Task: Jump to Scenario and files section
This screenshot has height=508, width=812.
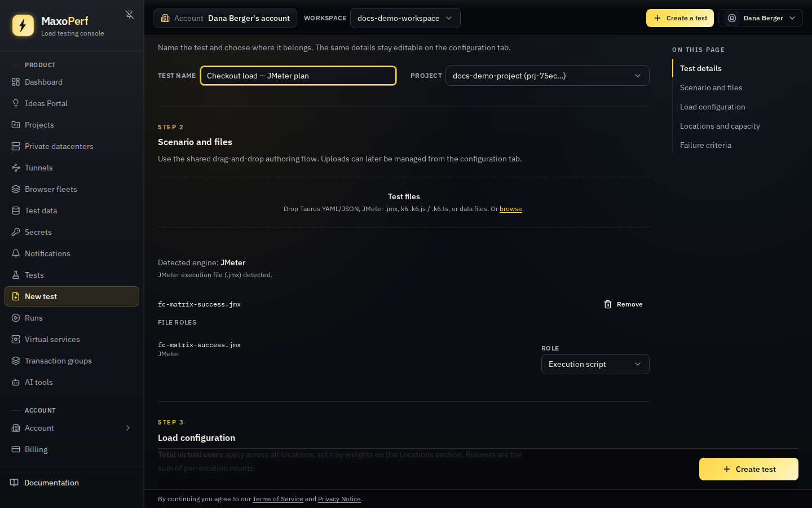Action: 711,87
